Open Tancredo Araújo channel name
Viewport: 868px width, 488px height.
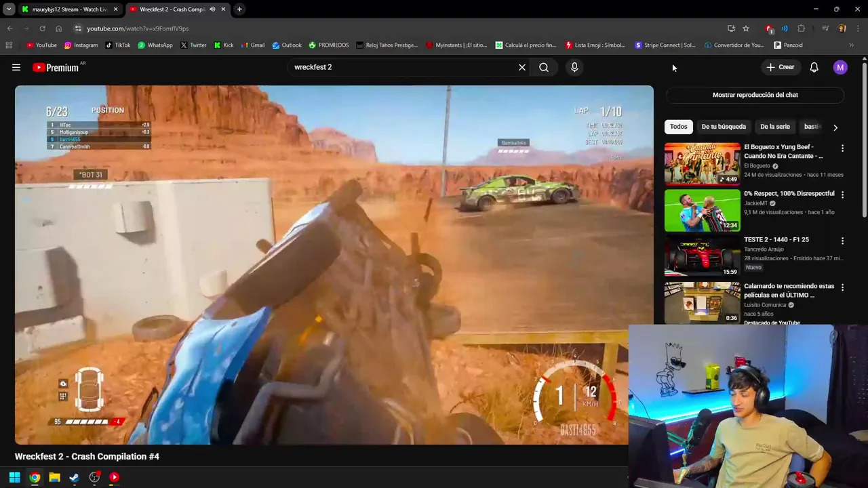765,249
